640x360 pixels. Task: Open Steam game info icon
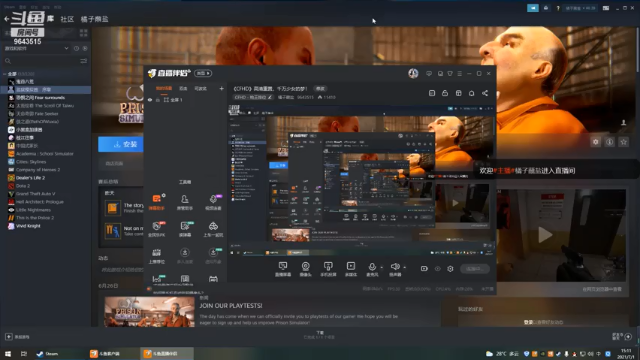pos(609,142)
